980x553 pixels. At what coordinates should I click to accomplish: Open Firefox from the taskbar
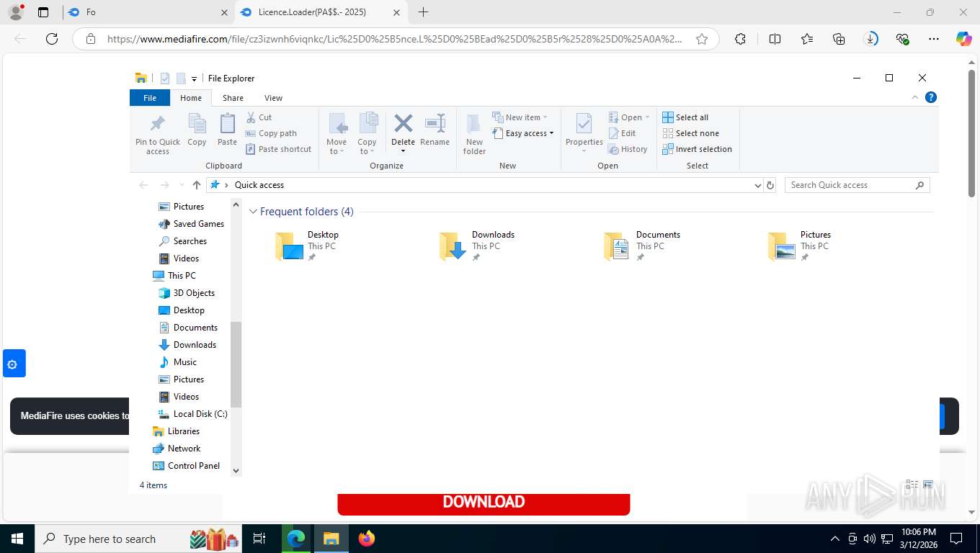[x=367, y=539]
